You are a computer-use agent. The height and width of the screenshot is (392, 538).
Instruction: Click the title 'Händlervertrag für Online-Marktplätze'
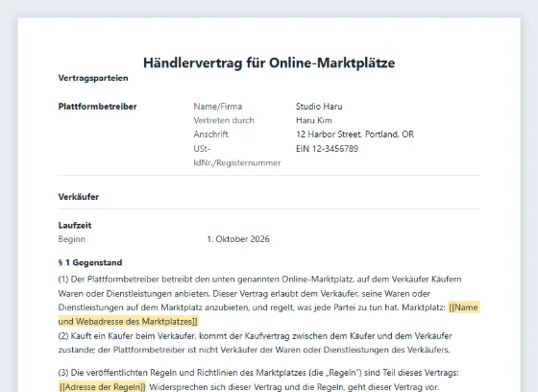click(x=269, y=62)
